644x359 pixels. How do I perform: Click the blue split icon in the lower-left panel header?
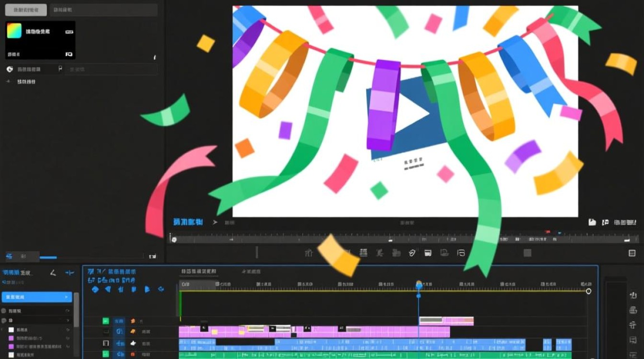point(70,273)
